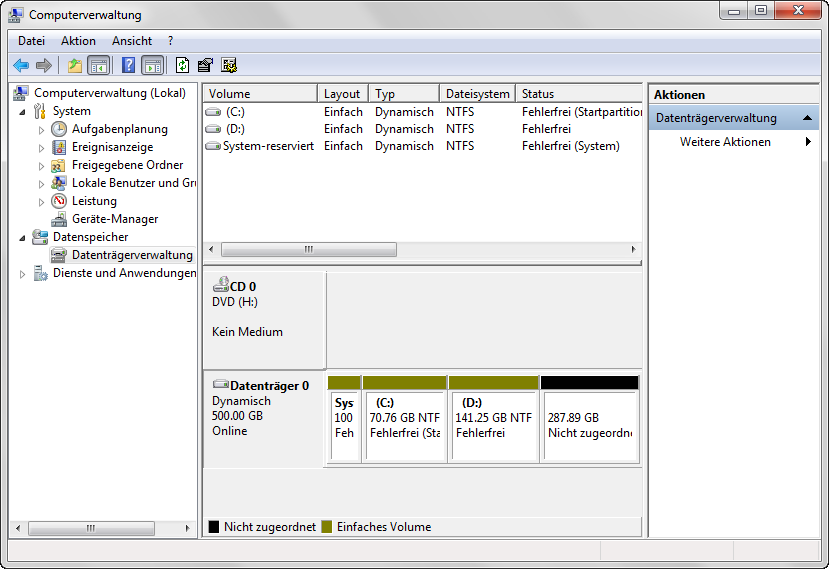Screen dimensions: 829x569
Task: Click the volume list scroll right arrow
Action: tap(633, 249)
